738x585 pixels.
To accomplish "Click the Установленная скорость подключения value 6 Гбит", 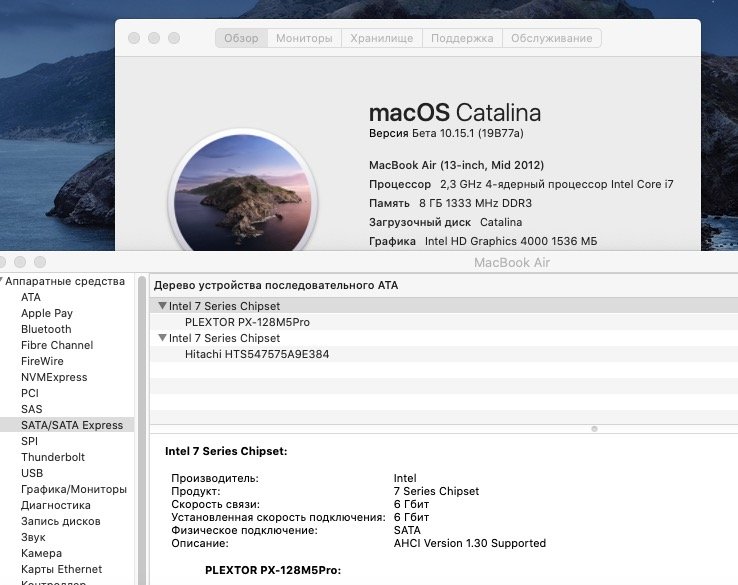I will click(411, 517).
